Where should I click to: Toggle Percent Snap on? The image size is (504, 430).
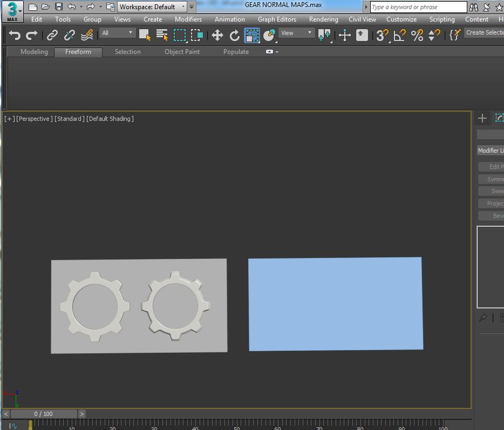point(417,36)
